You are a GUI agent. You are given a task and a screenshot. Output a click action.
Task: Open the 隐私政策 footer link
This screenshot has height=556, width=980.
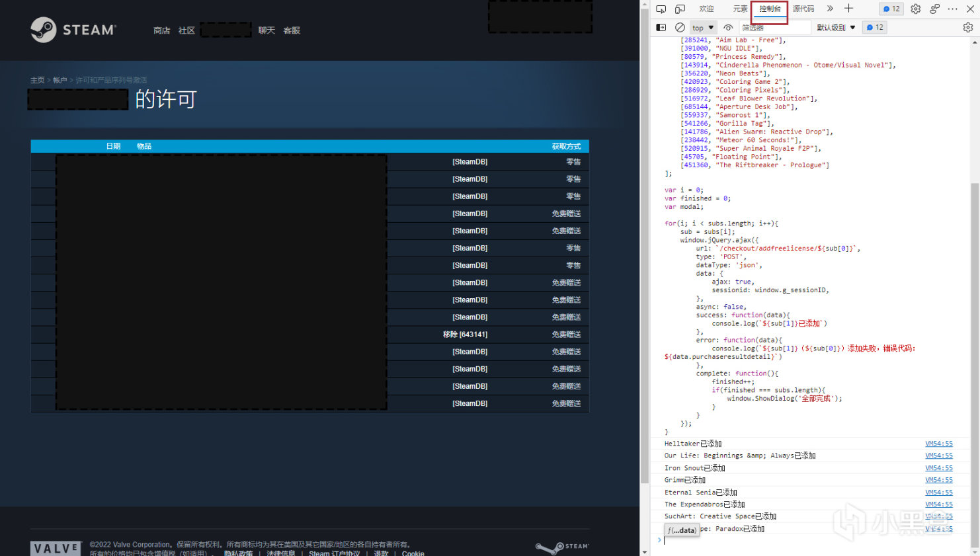pyautogui.click(x=238, y=553)
